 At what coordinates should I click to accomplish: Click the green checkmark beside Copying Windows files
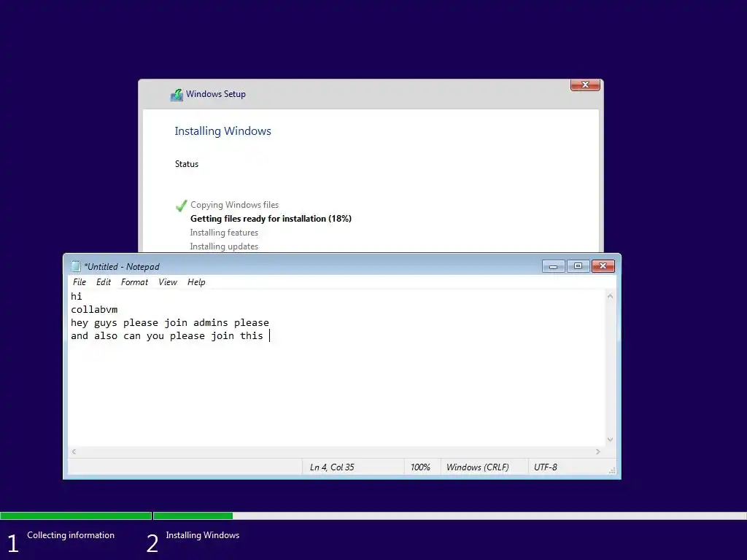tap(181, 206)
